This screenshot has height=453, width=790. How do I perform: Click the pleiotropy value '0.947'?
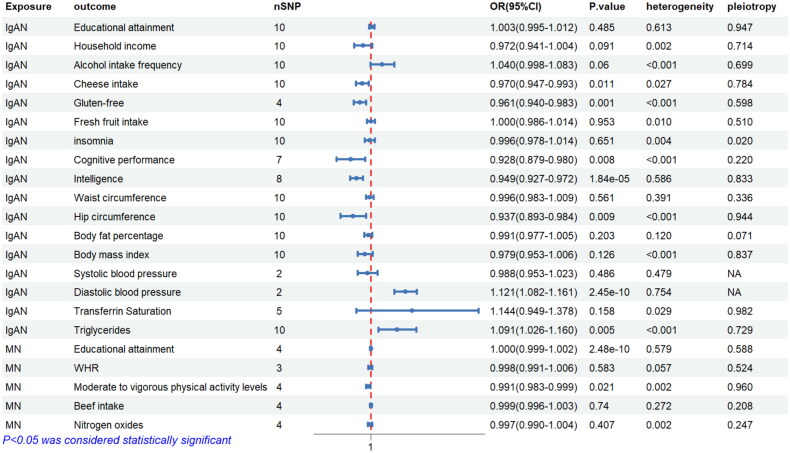[740, 28]
